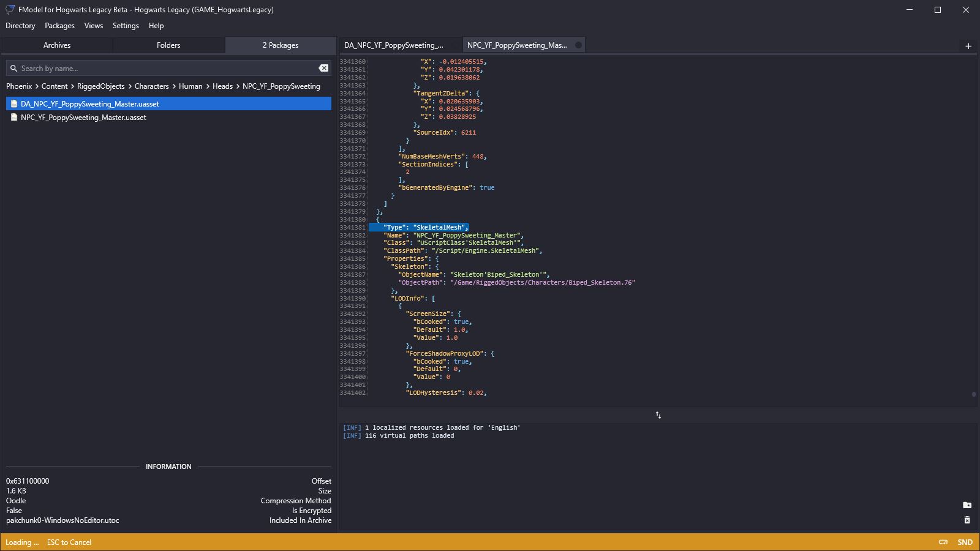Click the search magnifier icon
Screen dimensions: 980x551
click(13, 69)
